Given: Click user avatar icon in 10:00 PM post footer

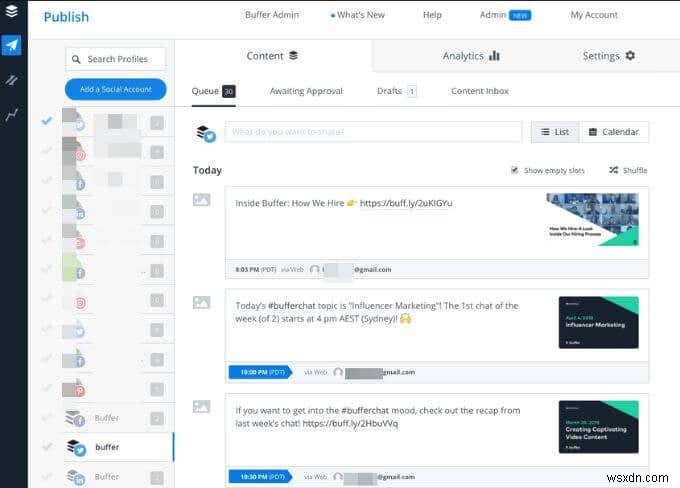Looking at the screenshot, I should [x=338, y=372].
